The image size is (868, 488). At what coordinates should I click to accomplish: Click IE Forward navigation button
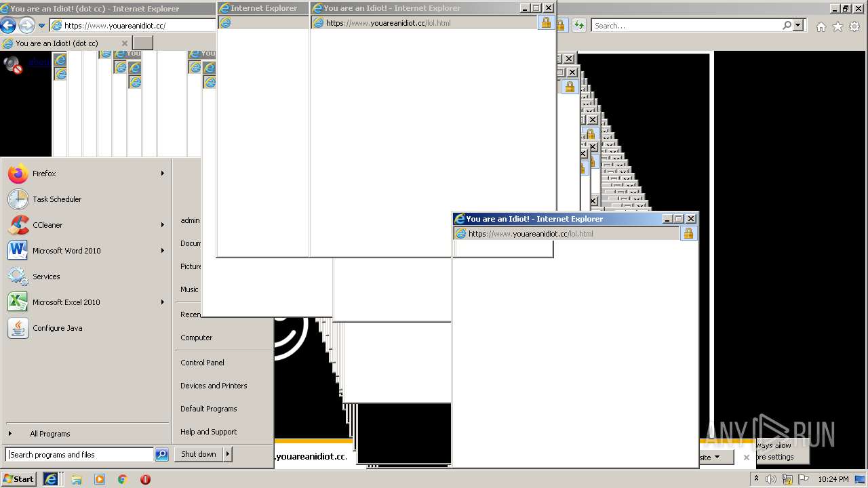pyautogui.click(x=26, y=26)
